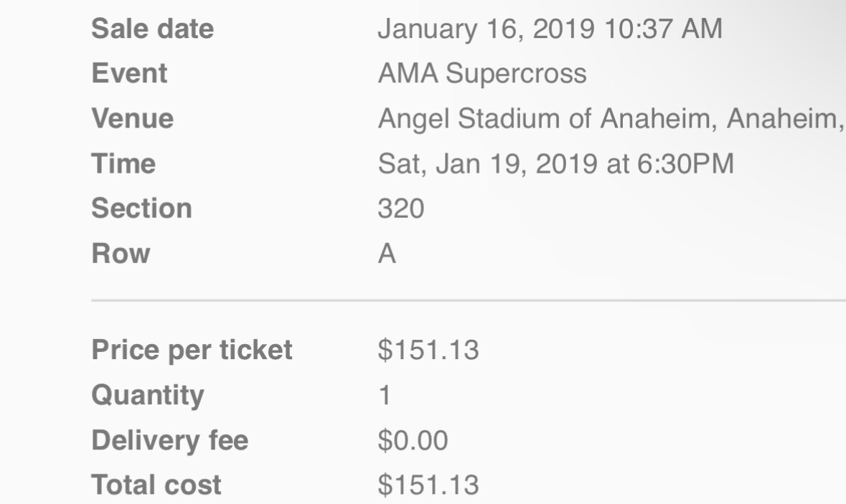Click the "Venue" label
The height and width of the screenshot is (504, 846).
click(132, 118)
